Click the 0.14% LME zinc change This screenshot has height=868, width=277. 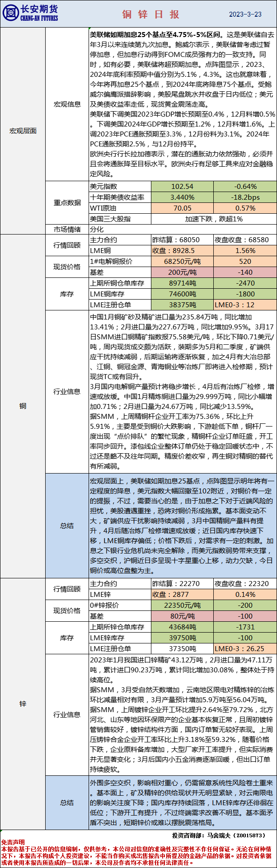245,594
